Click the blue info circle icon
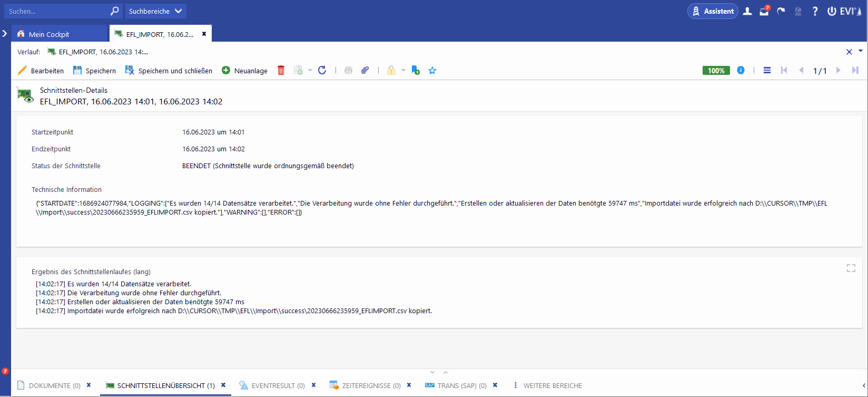 pos(741,70)
